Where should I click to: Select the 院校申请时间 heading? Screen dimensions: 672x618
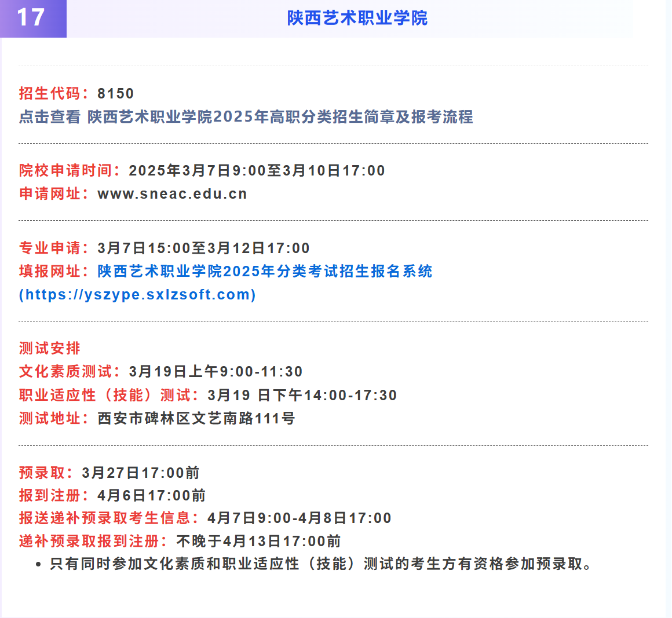[x=60, y=170]
